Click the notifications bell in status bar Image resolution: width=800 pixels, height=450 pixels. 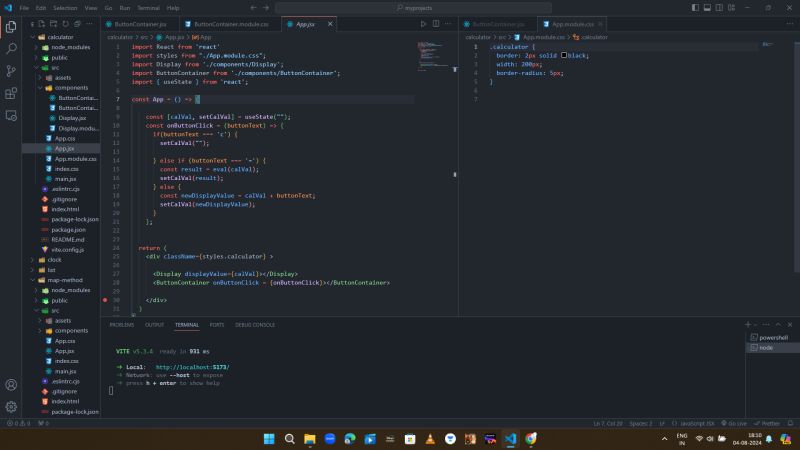click(x=790, y=424)
